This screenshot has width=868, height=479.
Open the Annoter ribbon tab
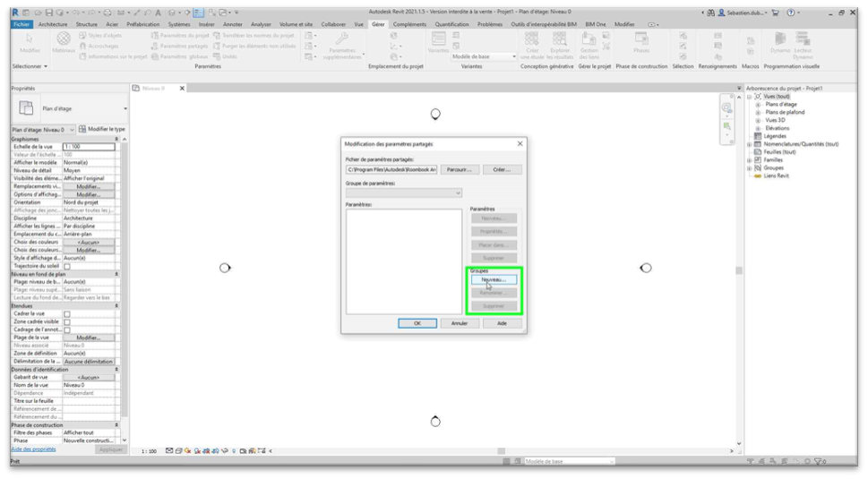[x=232, y=24]
